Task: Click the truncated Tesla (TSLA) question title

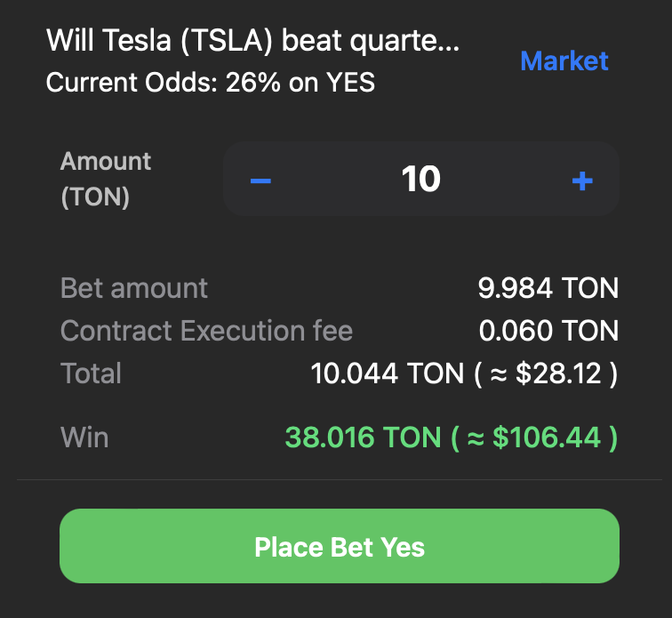Action: (252, 40)
